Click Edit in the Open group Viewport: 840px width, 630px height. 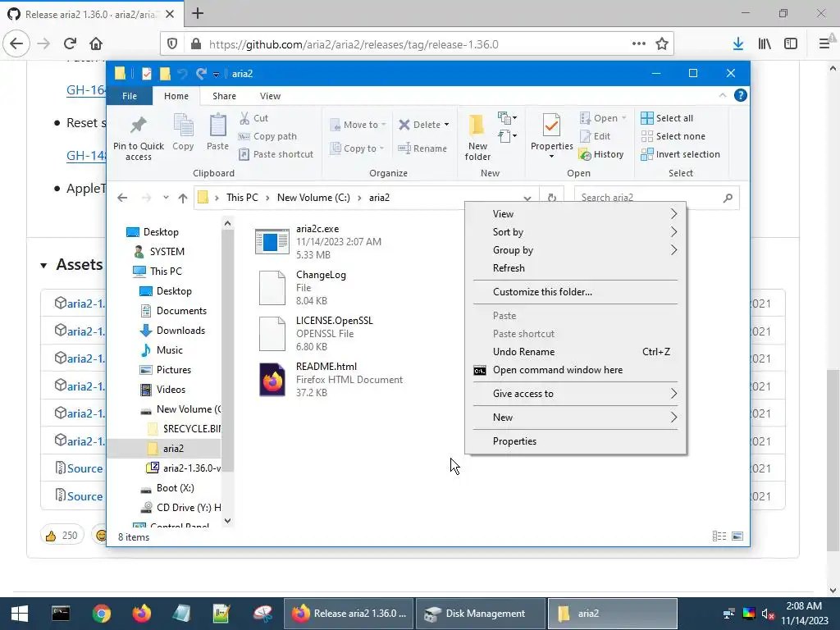pyautogui.click(x=596, y=136)
